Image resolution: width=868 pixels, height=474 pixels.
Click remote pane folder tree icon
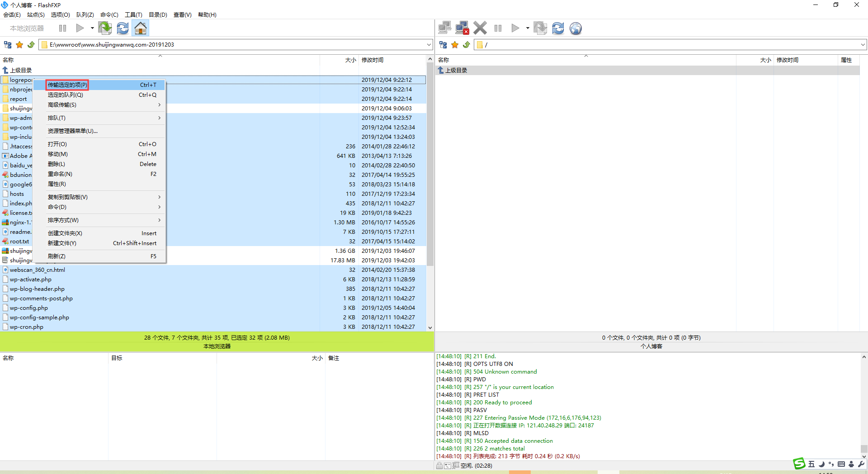[443, 45]
